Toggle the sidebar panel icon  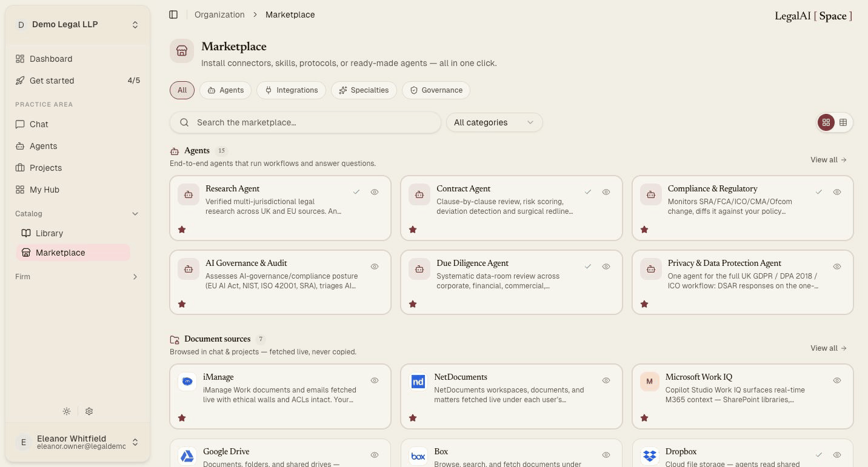[173, 15]
